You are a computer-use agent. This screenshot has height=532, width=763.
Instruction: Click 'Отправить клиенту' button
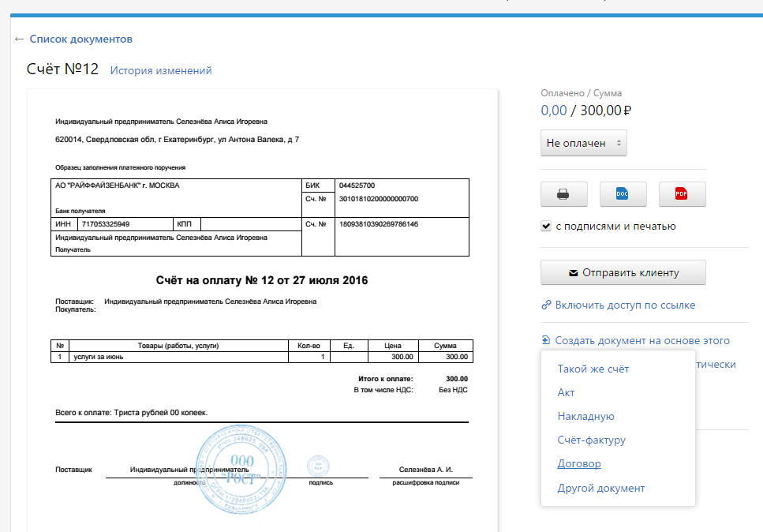[x=623, y=272]
